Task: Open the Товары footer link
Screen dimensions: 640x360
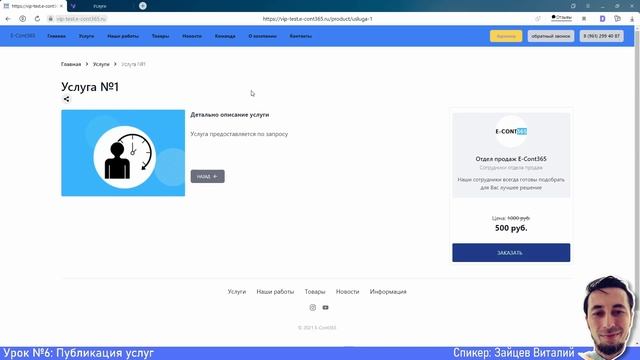Action: pyautogui.click(x=315, y=291)
